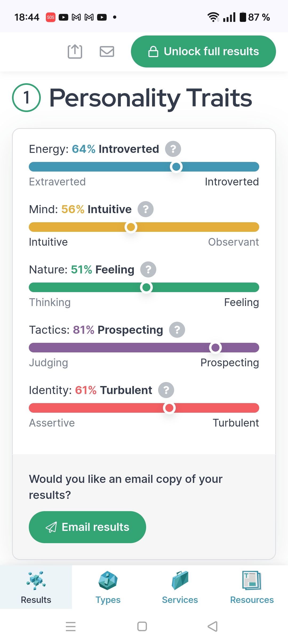288x644 pixels.
Task: Open help for Energy trait
Action: tap(173, 149)
